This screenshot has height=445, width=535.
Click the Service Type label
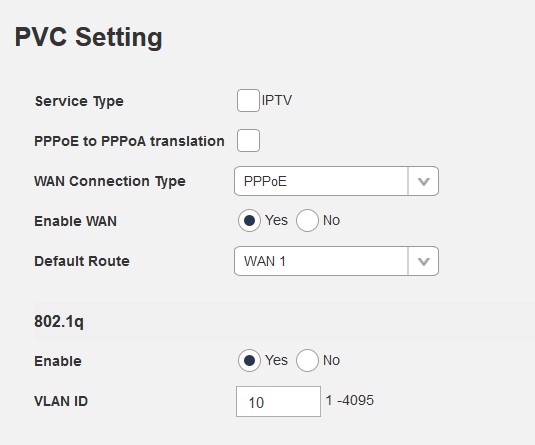[79, 101]
